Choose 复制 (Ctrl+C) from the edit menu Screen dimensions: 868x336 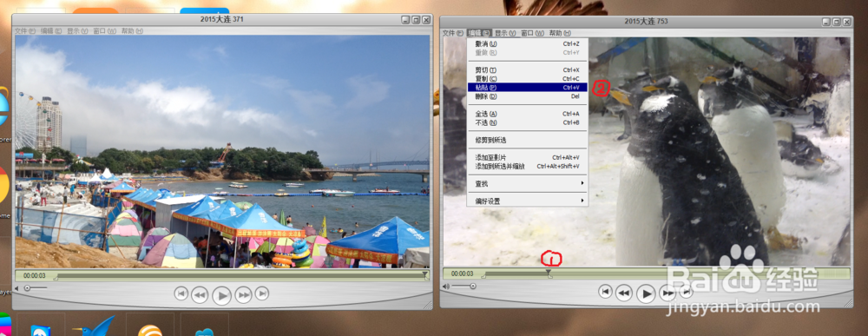click(x=528, y=79)
